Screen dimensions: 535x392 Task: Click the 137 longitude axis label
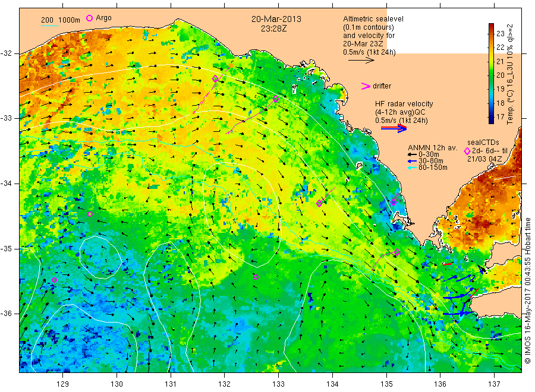point(494,384)
